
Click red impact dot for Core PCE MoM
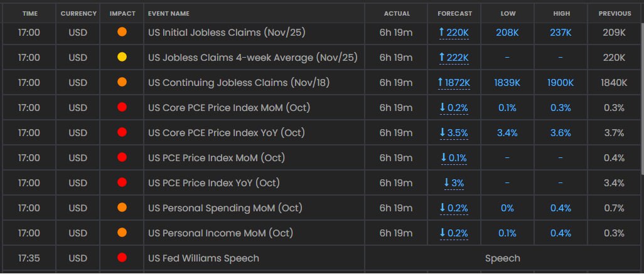122,107
